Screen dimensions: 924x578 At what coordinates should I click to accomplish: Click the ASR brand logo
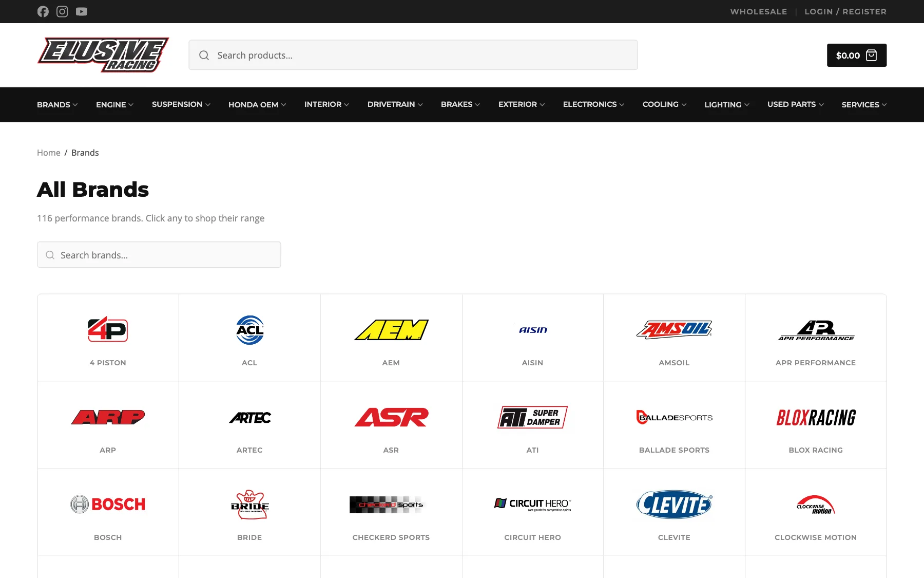[391, 417]
